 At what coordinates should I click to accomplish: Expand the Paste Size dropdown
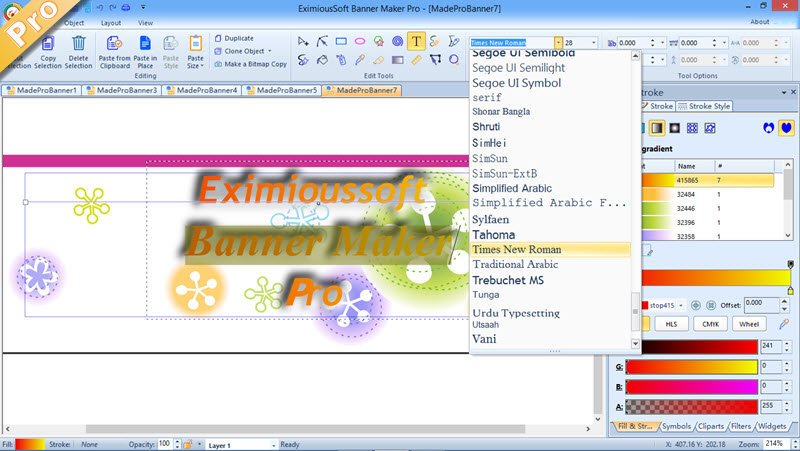tap(202, 66)
